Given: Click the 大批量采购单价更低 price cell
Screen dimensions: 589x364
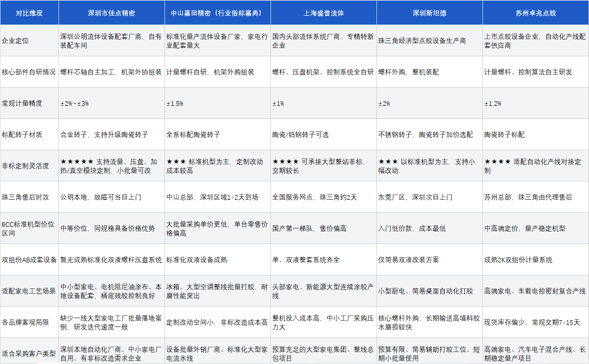Looking at the screenshot, I should [218, 228].
